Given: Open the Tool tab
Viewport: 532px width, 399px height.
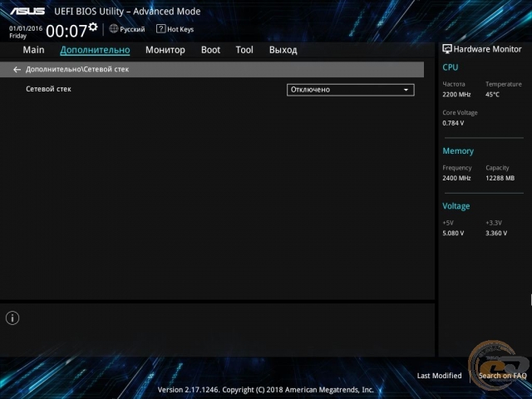Looking at the screenshot, I should (x=244, y=50).
